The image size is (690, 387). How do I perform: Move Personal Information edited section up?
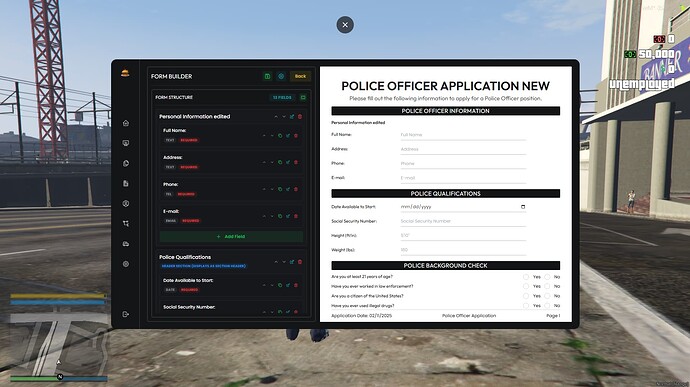click(x=276, y=117)
